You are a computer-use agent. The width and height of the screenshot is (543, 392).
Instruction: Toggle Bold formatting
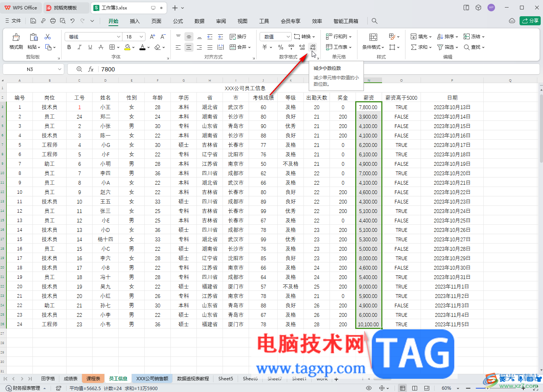(69, 47)
